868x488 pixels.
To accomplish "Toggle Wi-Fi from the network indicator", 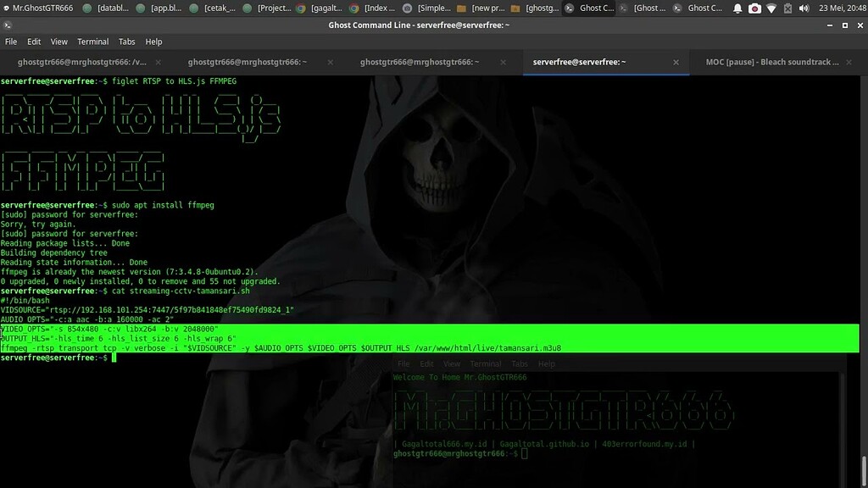I will click(771, 8).
